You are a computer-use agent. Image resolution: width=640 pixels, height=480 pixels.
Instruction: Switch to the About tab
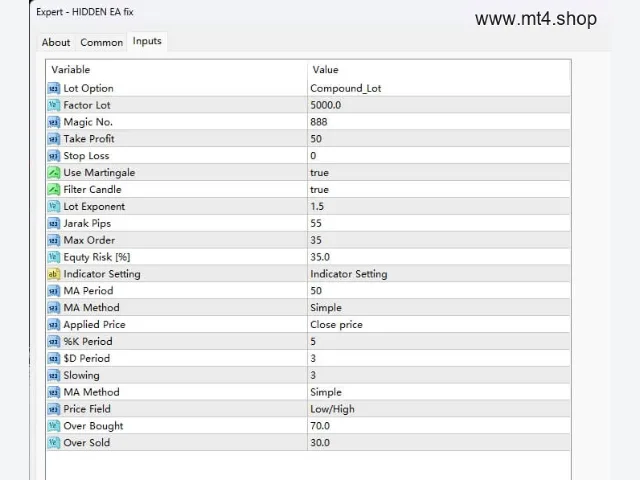(56, 42)
